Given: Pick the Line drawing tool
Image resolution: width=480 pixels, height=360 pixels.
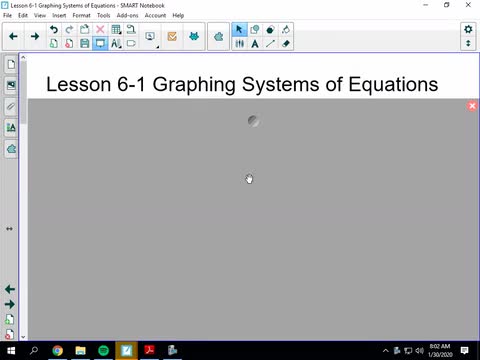Looking at the screenshot, I should coord(270,43).
